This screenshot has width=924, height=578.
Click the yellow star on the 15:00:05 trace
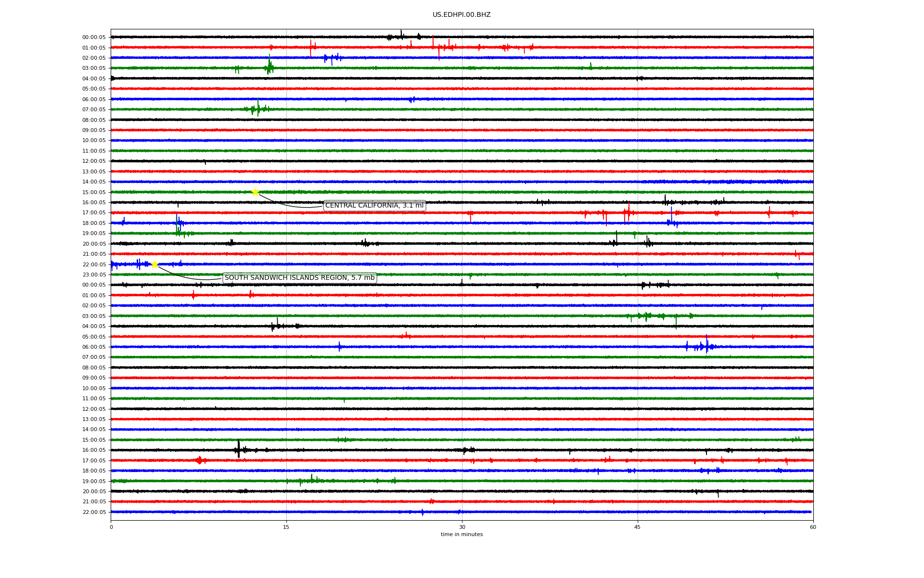[255, 192]
